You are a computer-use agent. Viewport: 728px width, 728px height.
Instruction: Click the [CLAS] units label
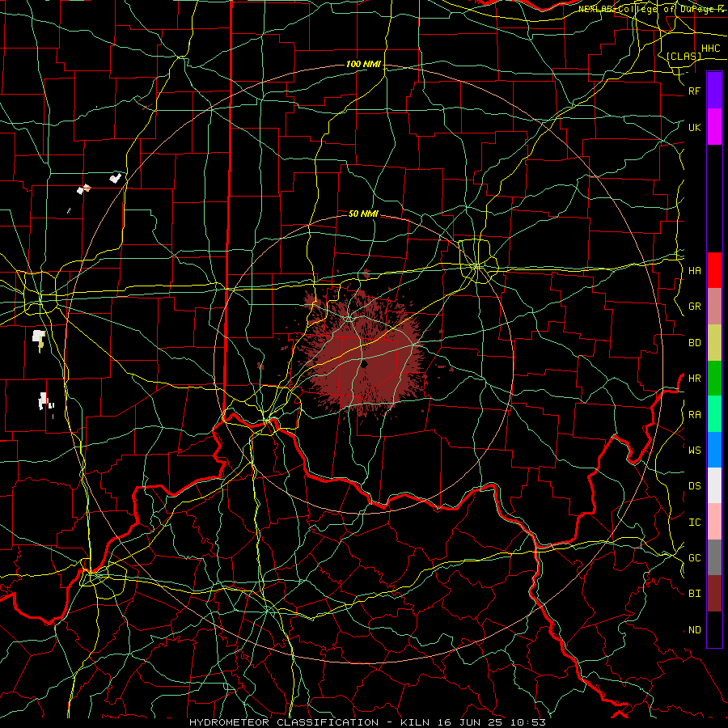pyautogui.click(x=684, y=56)
